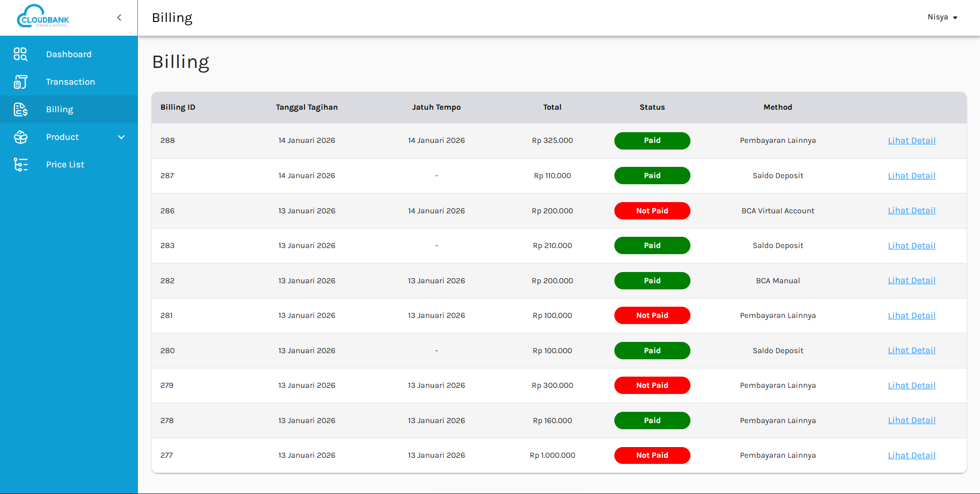View details of billing 286
The image size is (980, 494).
coord(911,210)
